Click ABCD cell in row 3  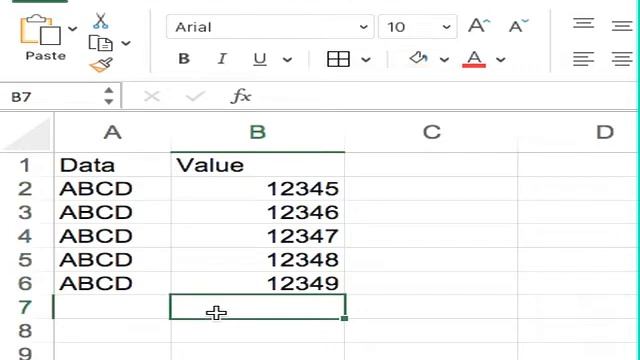[x=112, y=212]
